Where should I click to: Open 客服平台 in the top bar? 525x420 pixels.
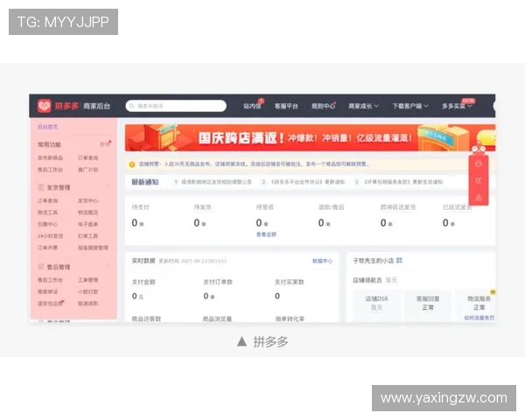pos(286,106)
